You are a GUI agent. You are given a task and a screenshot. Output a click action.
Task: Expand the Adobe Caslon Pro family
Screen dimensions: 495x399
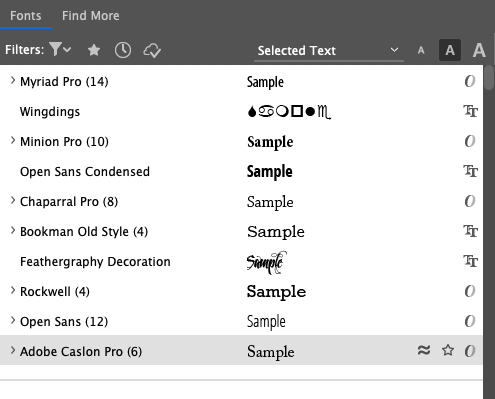(13, 351)
